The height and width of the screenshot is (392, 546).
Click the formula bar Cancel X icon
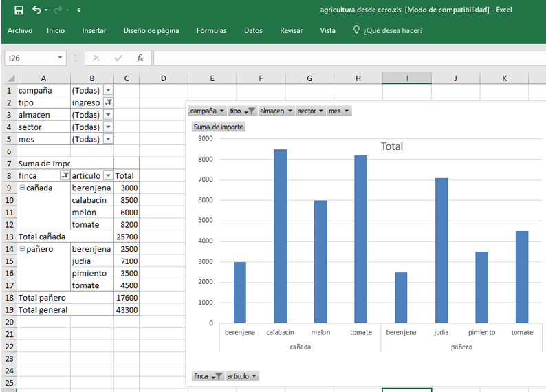[x=96, y=58]
